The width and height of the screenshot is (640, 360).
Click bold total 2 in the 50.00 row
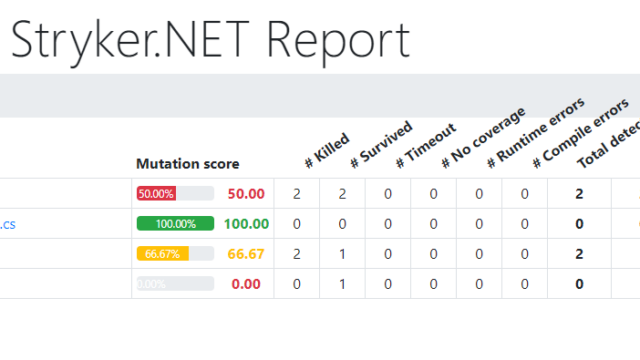point(579,194)
